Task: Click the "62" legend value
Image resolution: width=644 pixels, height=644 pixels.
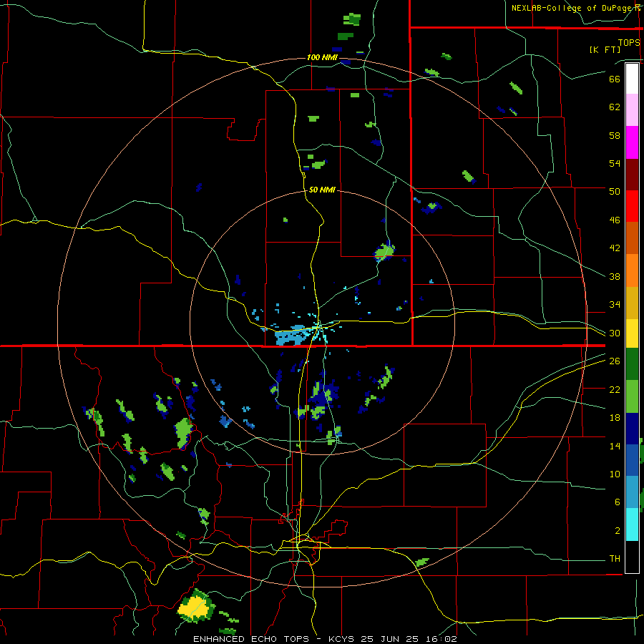Action: coord(615,107)
